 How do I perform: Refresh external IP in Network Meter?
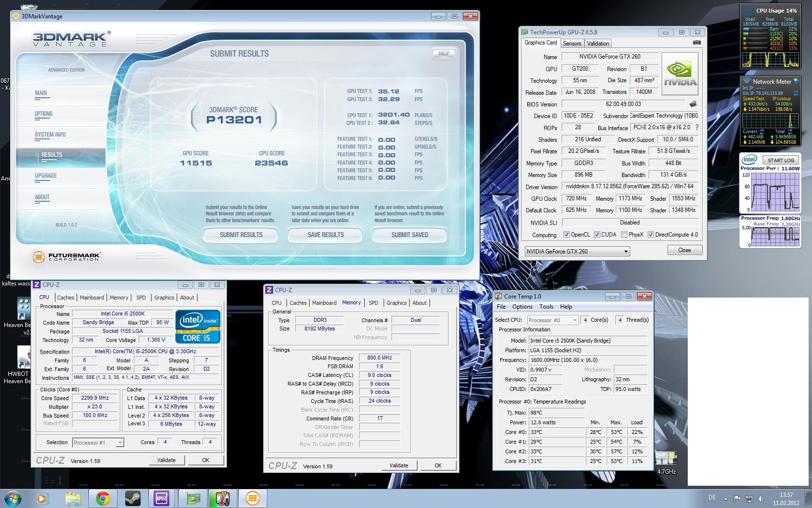(796, 93)
